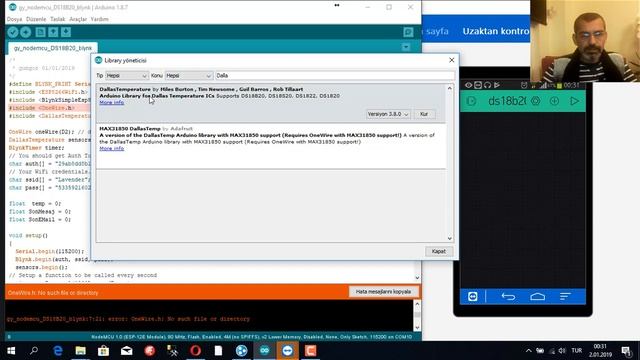Click the eye icon in phone status bar
Screen dimensions: 640x360
469,85
